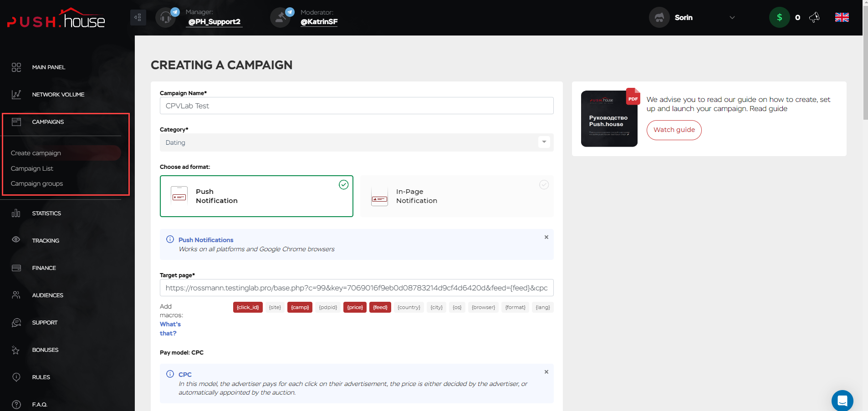This screenshot has height=411, width=868.
Task: Click the announcements megaphone icon
Action: point(815,17)
